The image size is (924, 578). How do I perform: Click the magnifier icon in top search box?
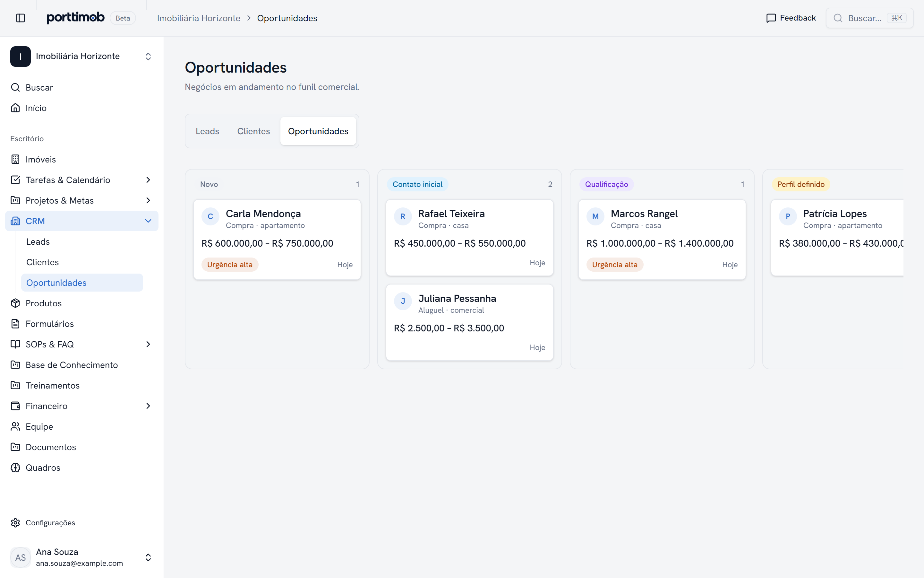click(x=838, y=18)
